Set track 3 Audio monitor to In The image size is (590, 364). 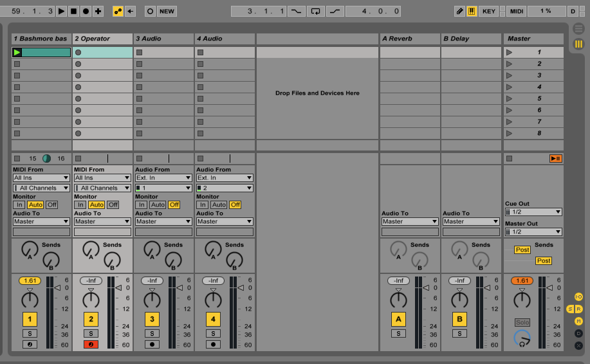pos(141,205)
